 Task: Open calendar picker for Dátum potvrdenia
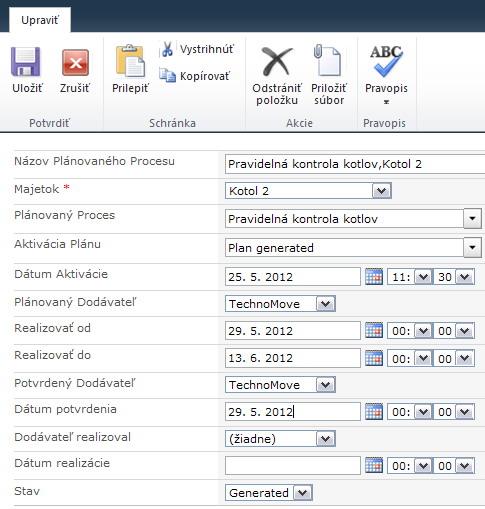pos(374,412)
